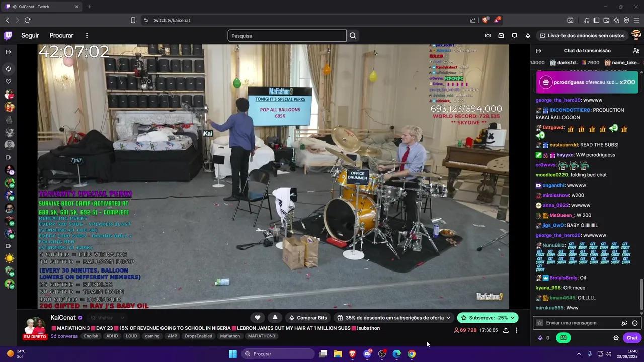Reload the Twitch page
This screenshot has height=362, width=644.
(27, 20)
